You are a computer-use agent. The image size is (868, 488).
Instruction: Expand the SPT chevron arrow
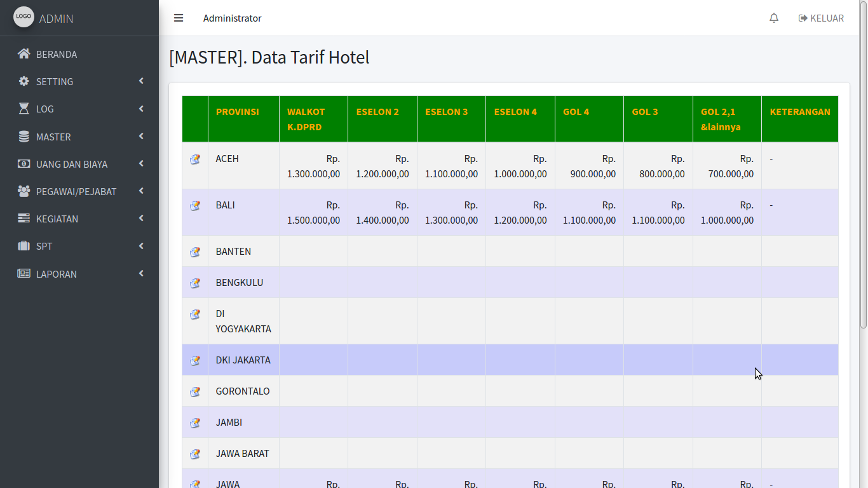pos(141,246)
